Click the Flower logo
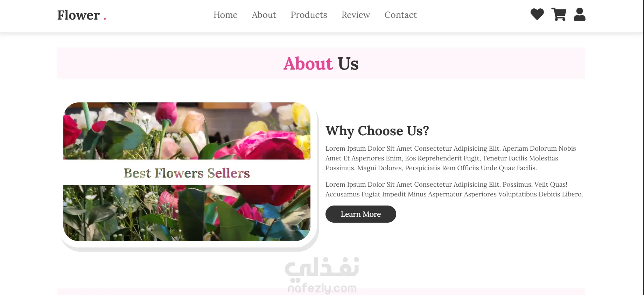The image size is (644, 295). (x=82, y=15)
